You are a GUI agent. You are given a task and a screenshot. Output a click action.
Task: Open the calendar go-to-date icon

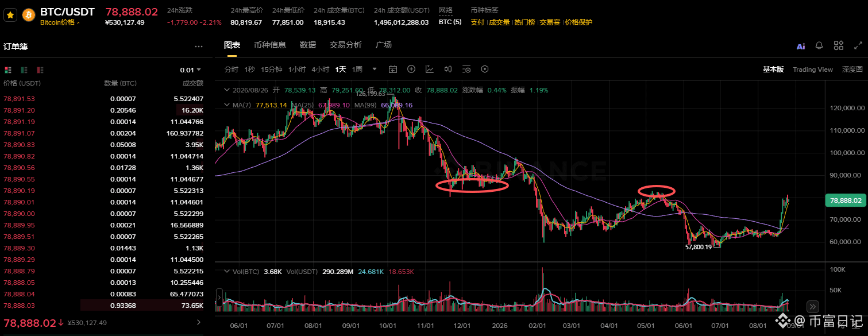point(393,69)
